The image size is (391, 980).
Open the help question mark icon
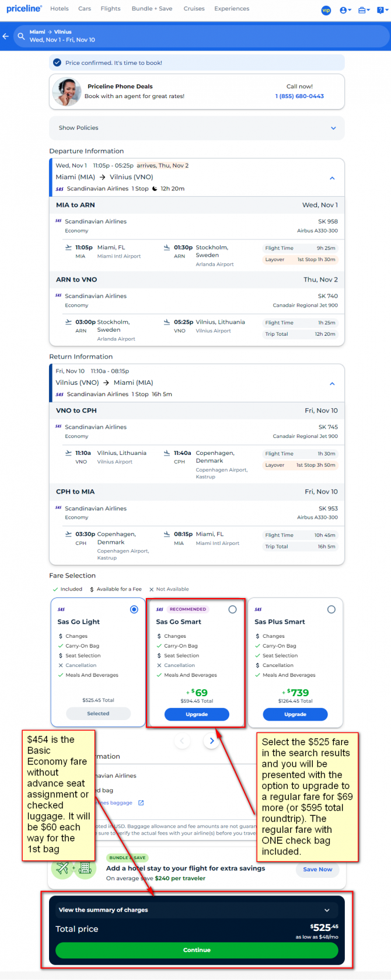[x=382, y=10]
